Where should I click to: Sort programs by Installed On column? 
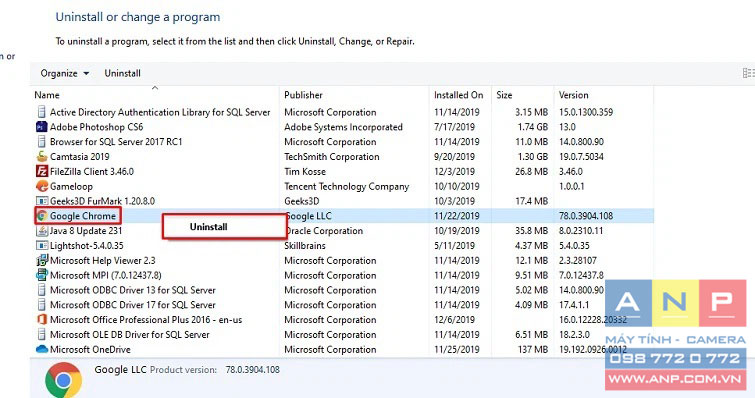(460, 95)
